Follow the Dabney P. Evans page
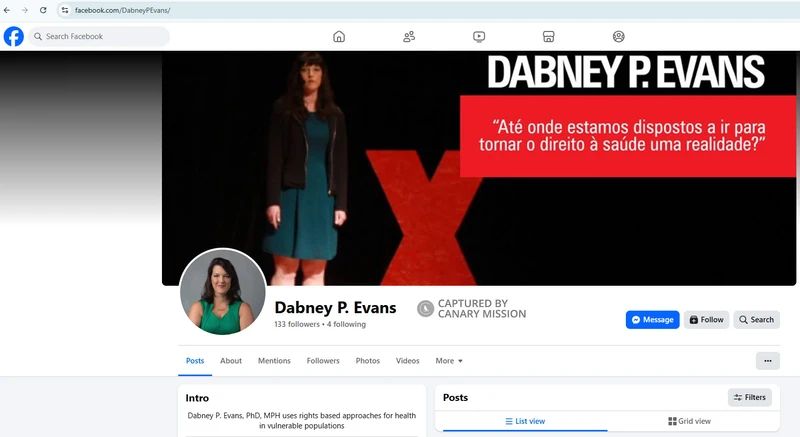The image size is (800, 437). (707, 320)
